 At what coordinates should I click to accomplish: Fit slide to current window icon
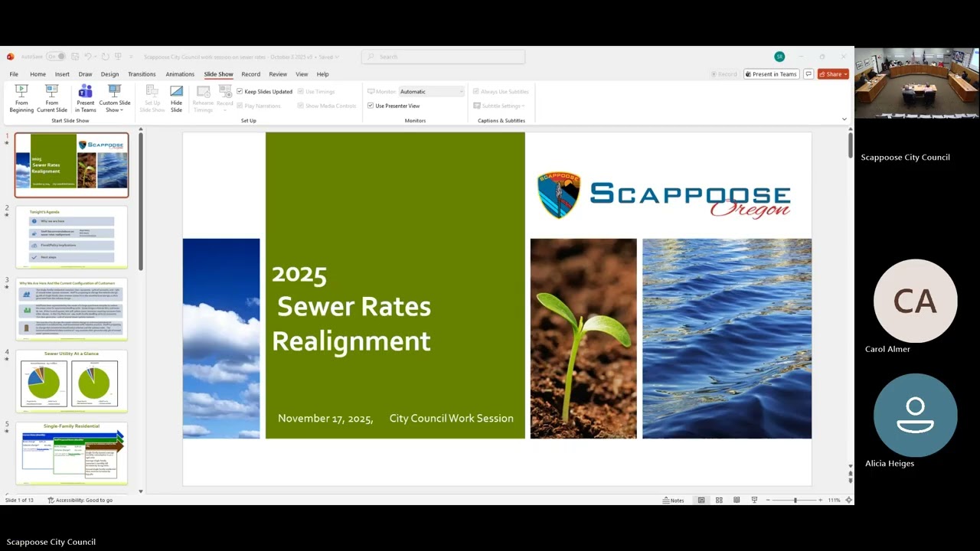pyautogui.click(x=848, y=500)
